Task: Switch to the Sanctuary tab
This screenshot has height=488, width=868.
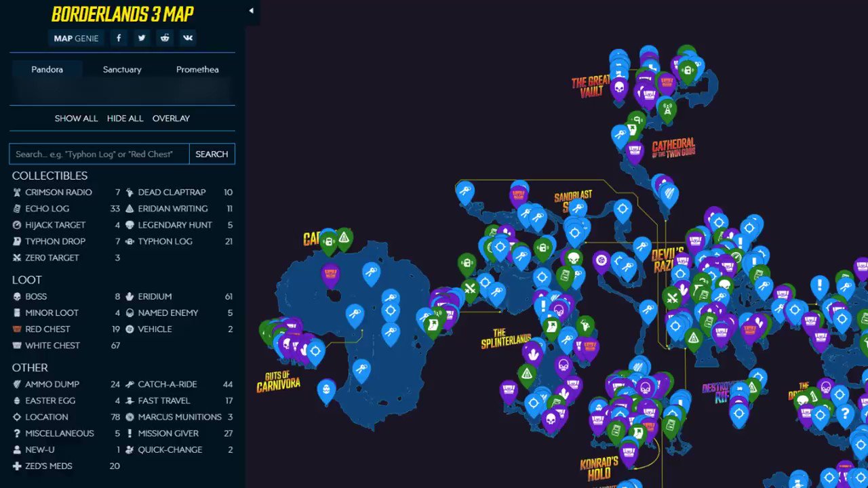Action: coord(122,69)
